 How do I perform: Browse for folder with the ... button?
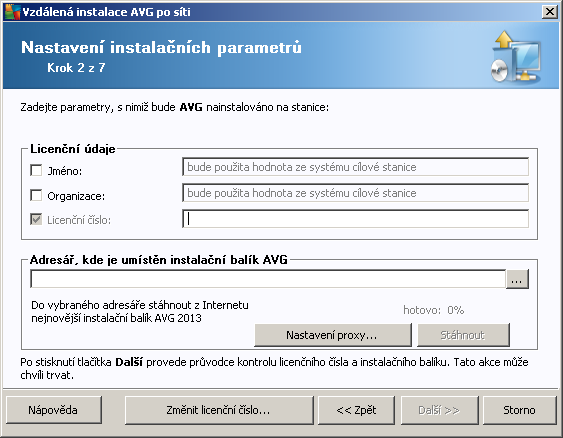pos(517,279)
